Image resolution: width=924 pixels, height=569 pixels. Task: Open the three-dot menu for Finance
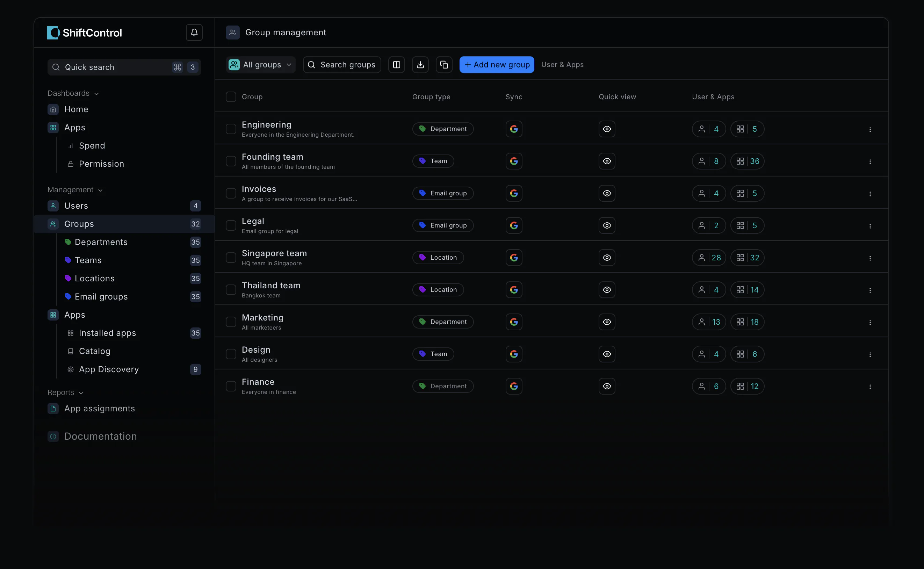[870, 387]
